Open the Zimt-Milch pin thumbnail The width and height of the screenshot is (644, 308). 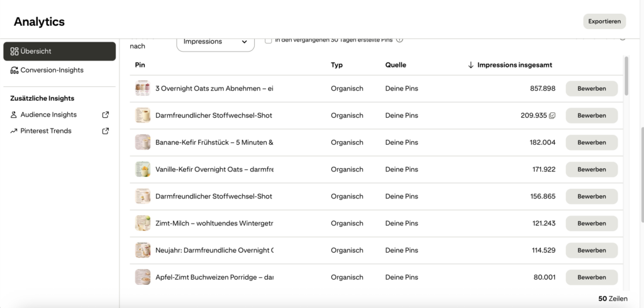coord(143,224)
